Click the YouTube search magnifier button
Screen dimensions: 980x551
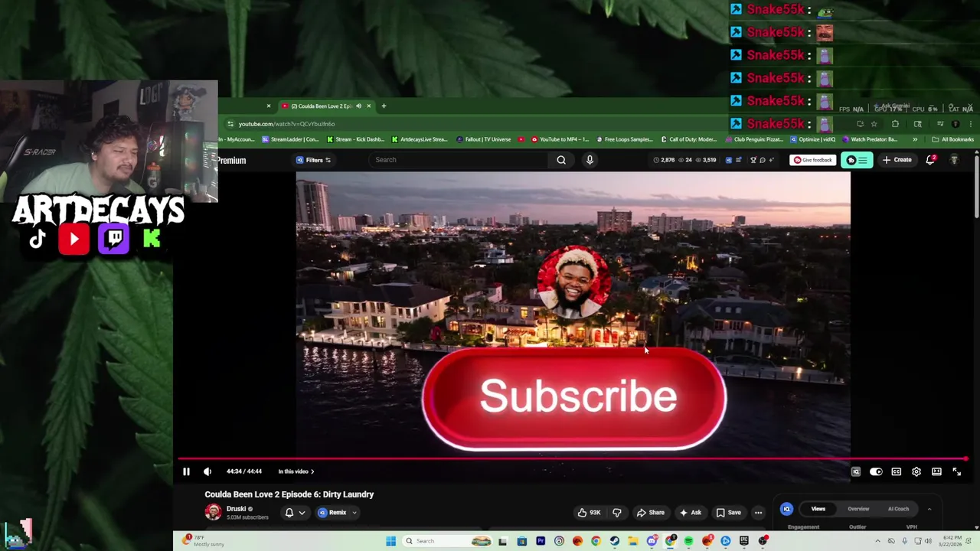coord(561,160)
